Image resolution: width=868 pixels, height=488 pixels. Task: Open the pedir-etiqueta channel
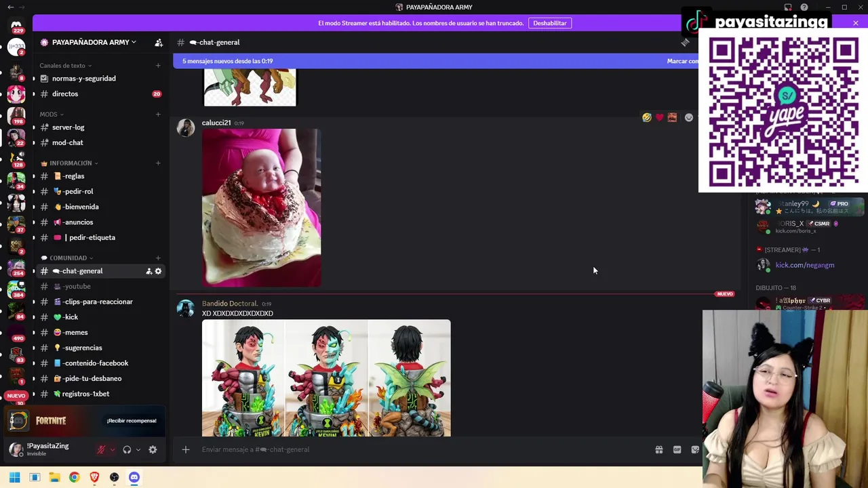[100, 238]
